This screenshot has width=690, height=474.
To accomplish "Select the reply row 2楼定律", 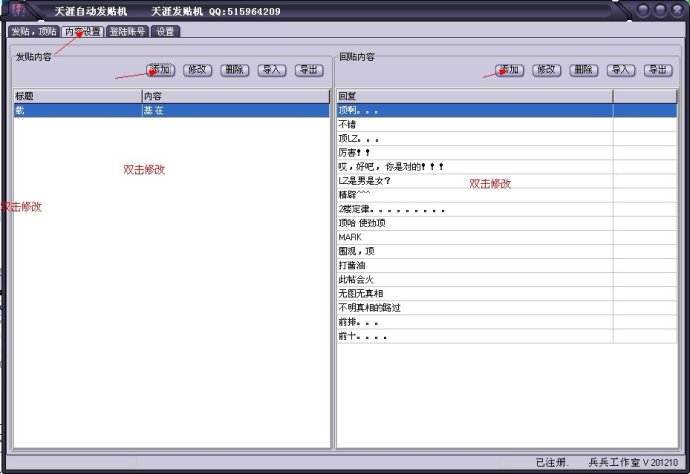I will pyautogui.click(x=507, y=209).
